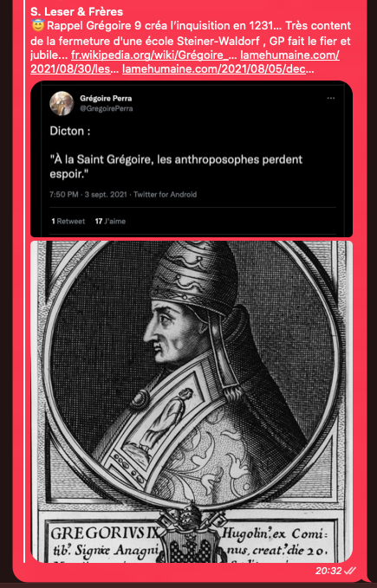Click the message time 20:32
Screen dimensions: 377x588
[x=328, y=571]
